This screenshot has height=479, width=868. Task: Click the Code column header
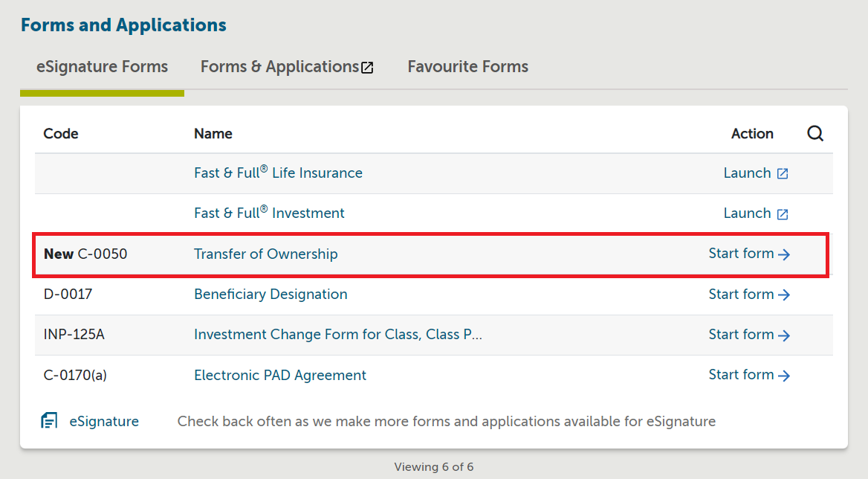point(61,134)
